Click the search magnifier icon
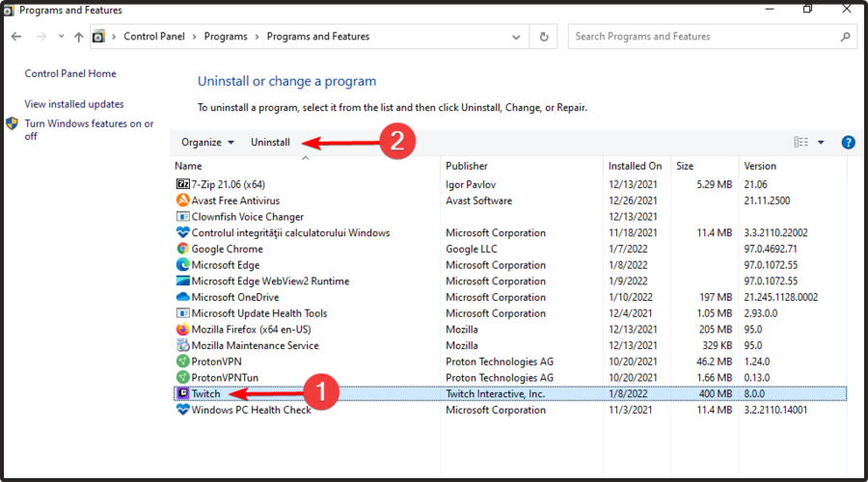868x482 pixels. [x=845, y=37]
